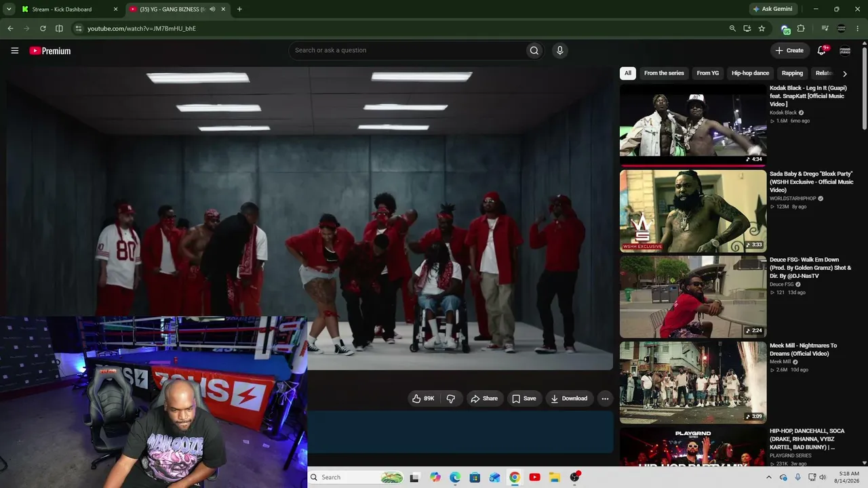
Task: Like the video with 89K likes
Action: pyautogui.click(x=423, y=399)
